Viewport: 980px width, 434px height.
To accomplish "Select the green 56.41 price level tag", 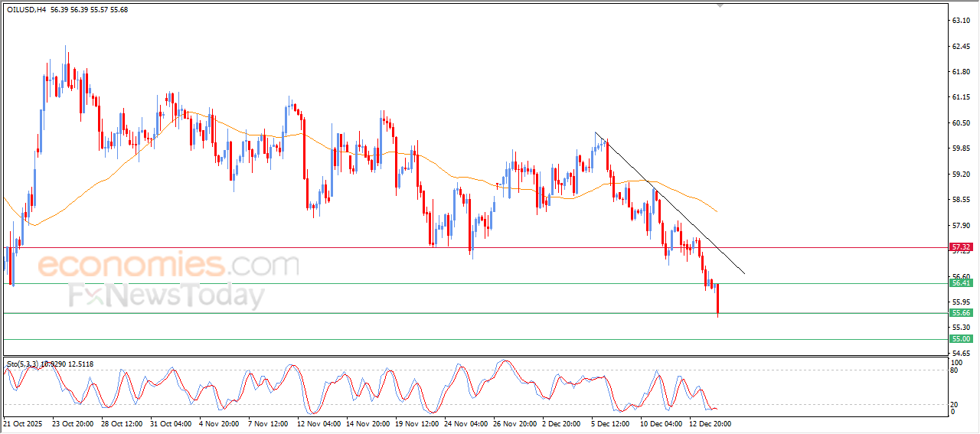I will [x=960, y=283].
